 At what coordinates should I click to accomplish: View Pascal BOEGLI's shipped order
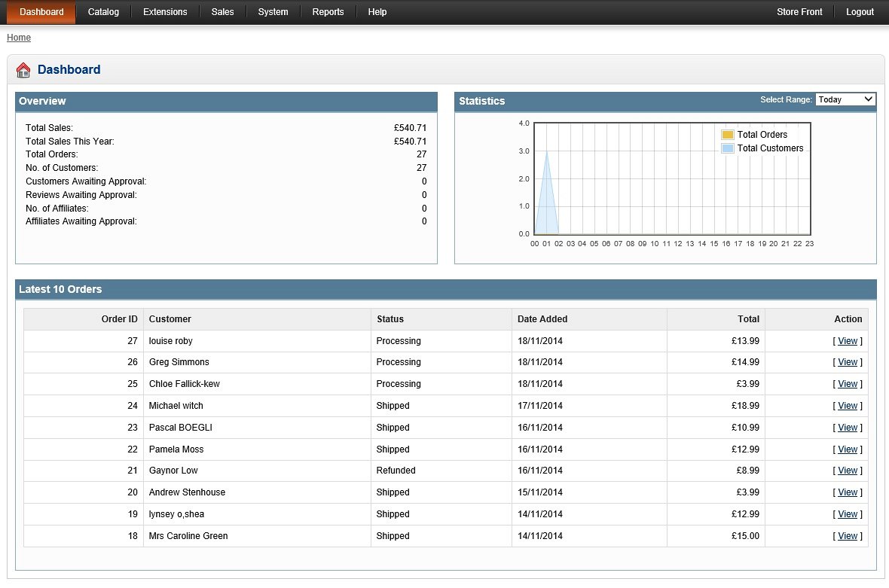click(848, 428)
